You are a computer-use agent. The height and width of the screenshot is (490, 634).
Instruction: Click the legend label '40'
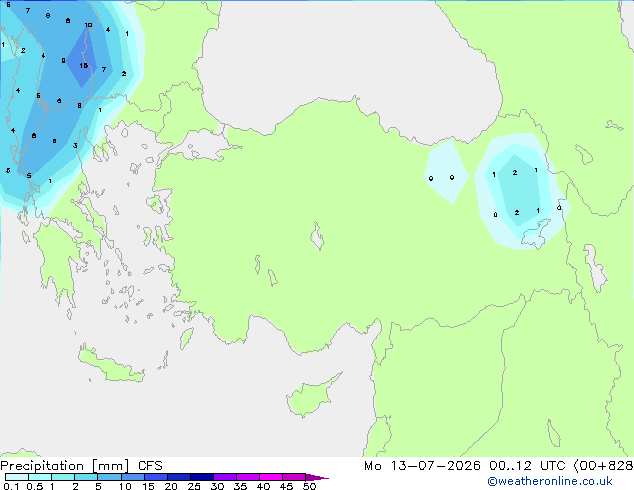[x=263, y=486]
